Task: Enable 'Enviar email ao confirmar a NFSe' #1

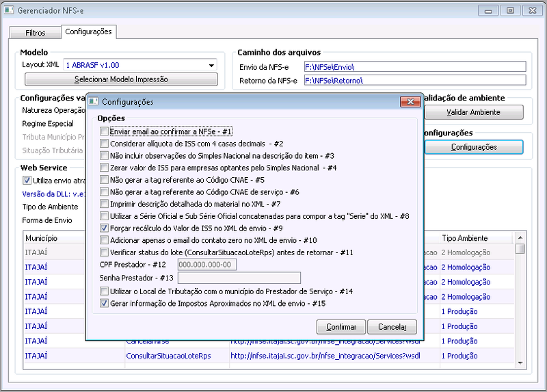Action: pyautogui.click(x=104, y=131)
